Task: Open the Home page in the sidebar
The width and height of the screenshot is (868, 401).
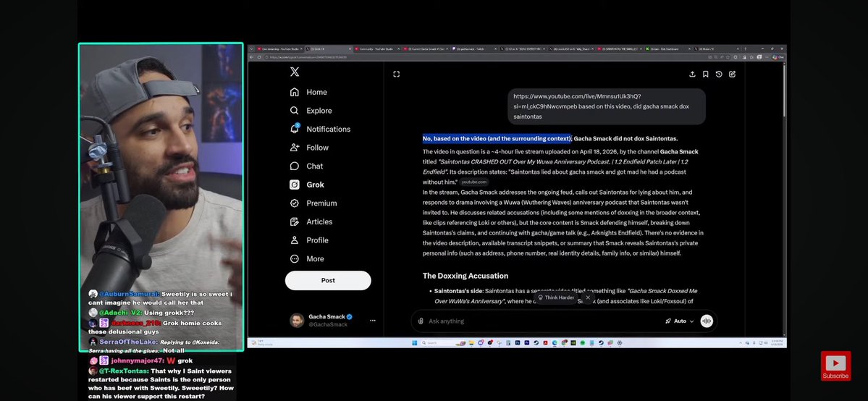Action: click(309, 92)
